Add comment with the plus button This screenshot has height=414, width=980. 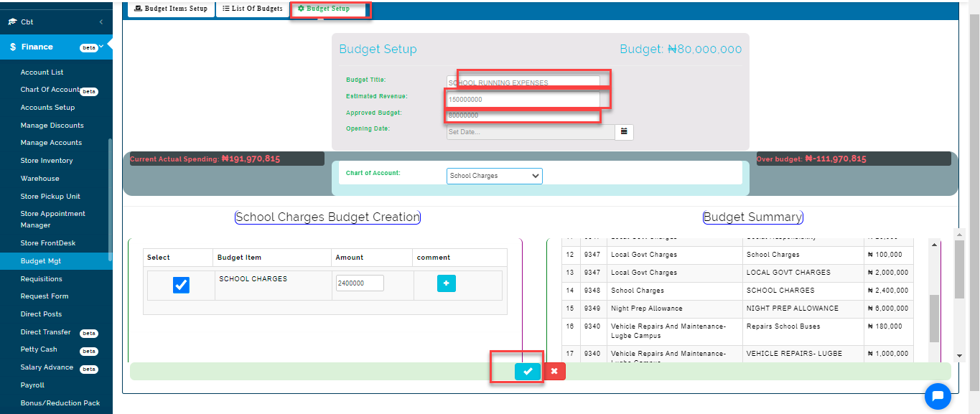point(447,283)
